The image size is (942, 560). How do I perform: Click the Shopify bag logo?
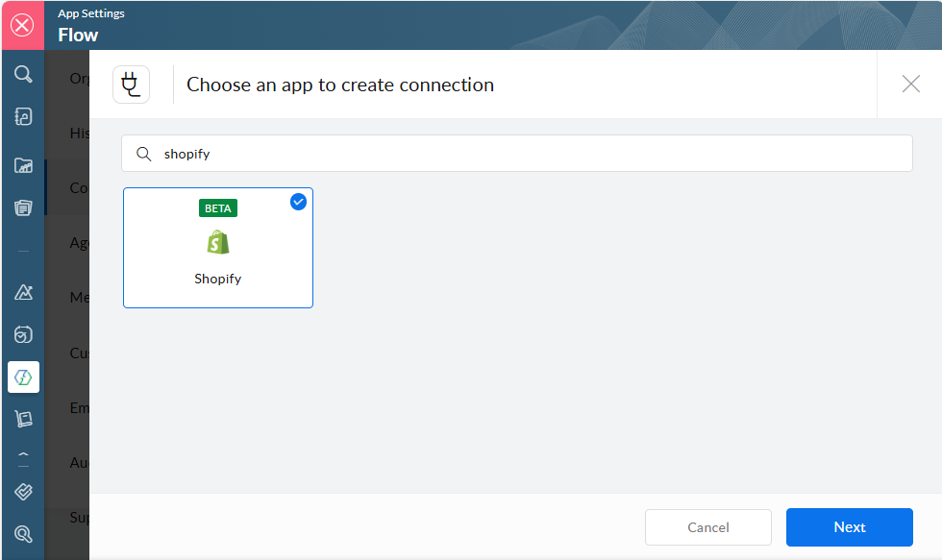point(218,242)
